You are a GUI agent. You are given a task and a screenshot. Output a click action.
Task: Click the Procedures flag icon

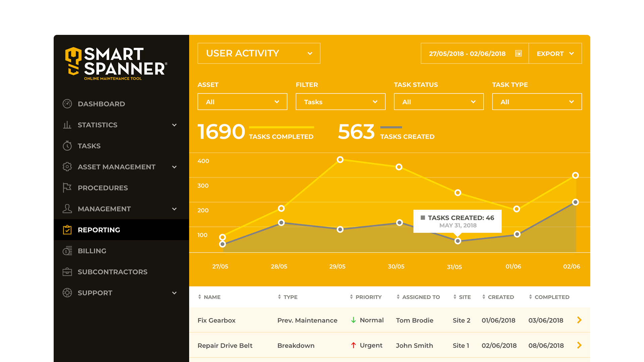[67, 188]
